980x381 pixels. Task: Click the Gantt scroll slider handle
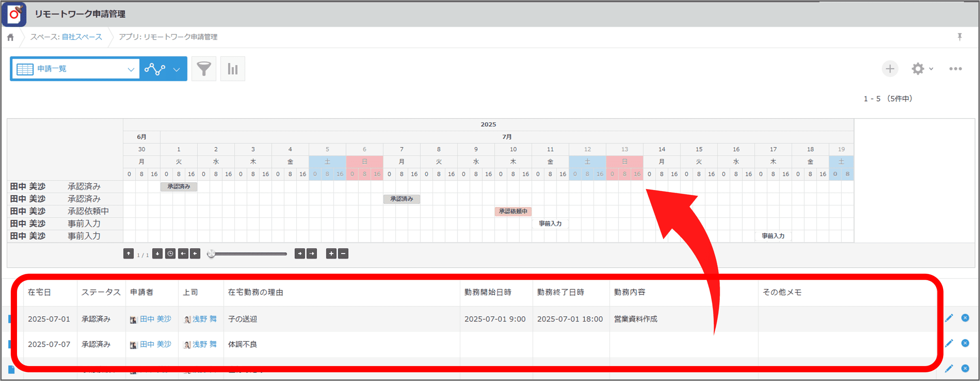tap(211, 254)
